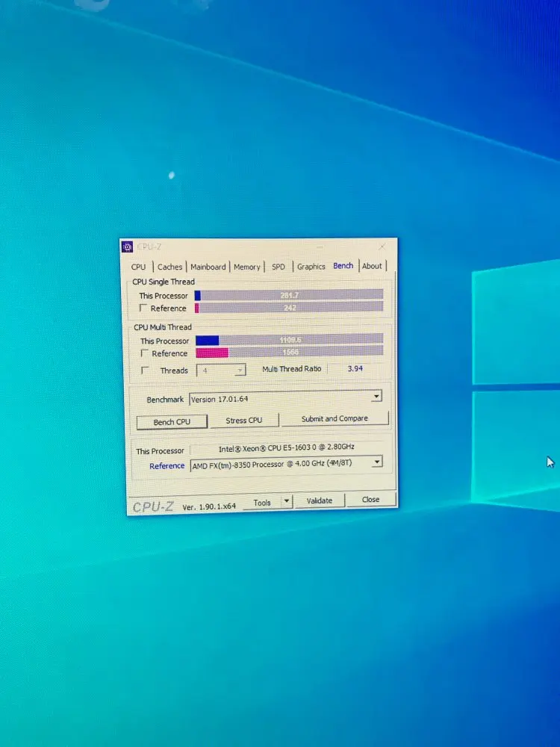
Task: Close the CPU-Z window with X
Action: tap(382, 247)
